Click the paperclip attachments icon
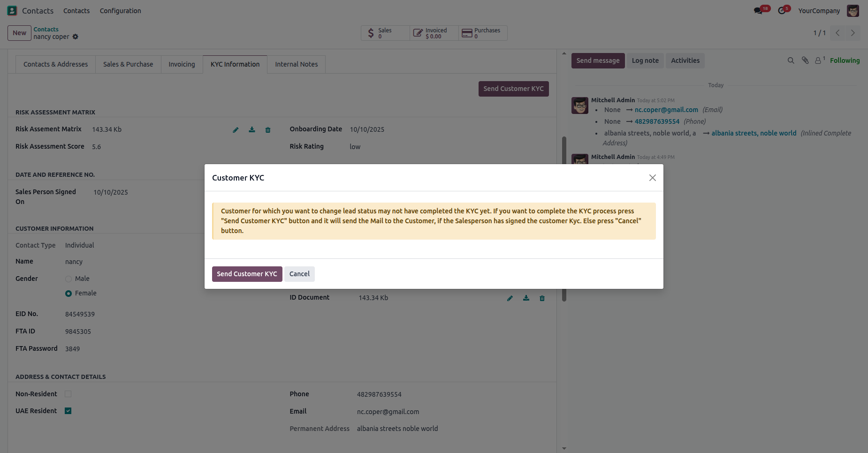868x453 pixels. (x=805, y=60)
